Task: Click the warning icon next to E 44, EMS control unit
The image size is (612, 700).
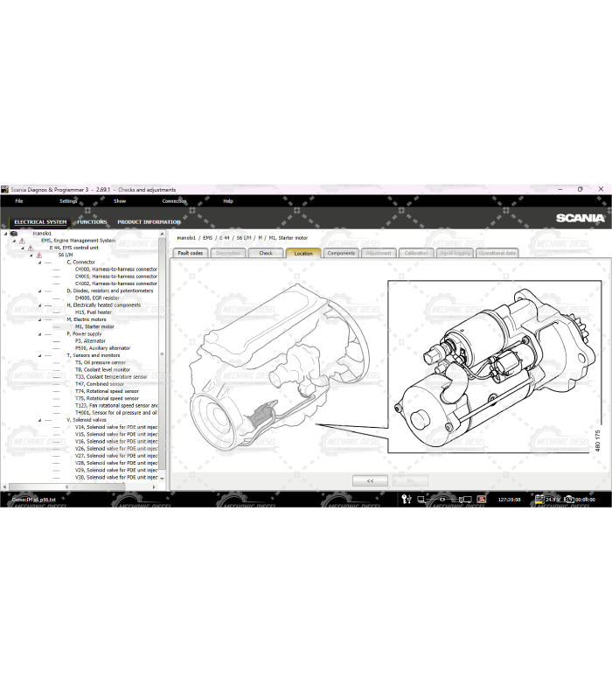Action: [x=30, y=248]
